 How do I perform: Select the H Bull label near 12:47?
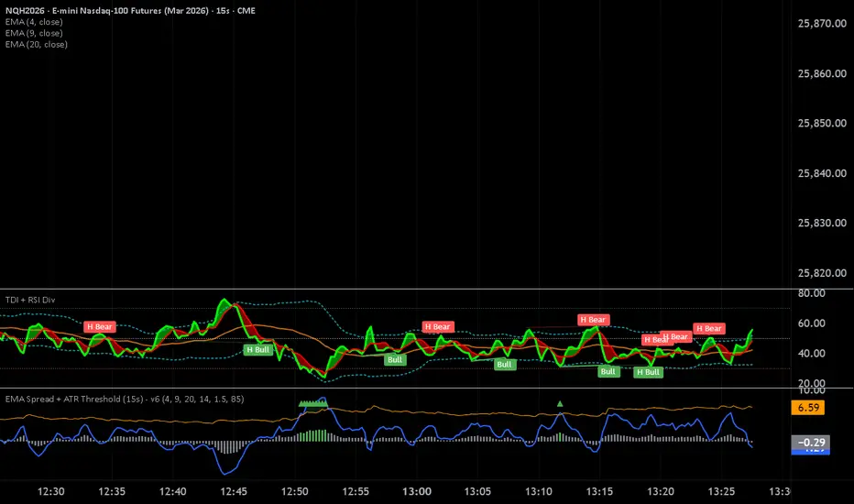pos(257,349)
